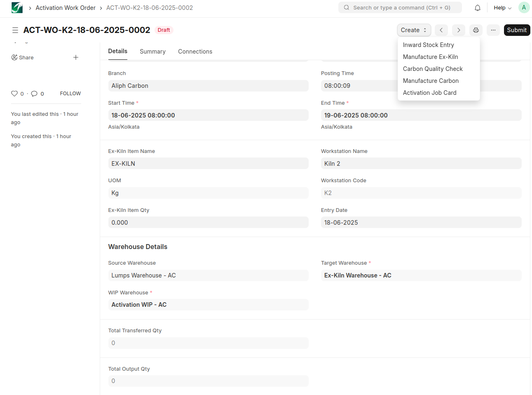
Task: Add a share user with plus icon
Action: pos(76,57)
